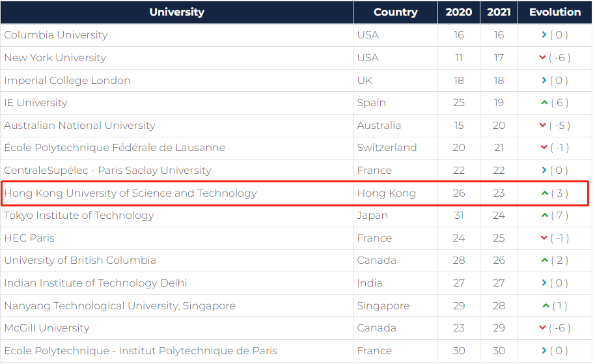The image size is (595, 364).
Task: Click the 2020 column header
Action: click(x=459, y=12)
